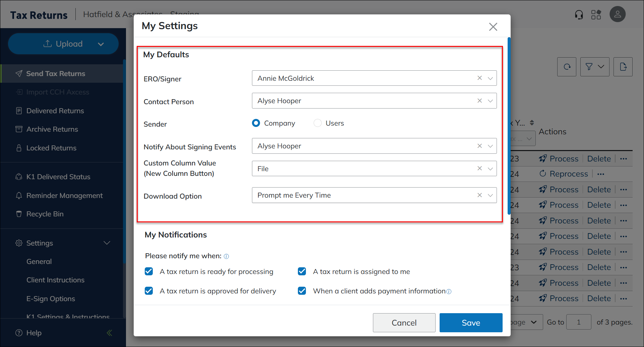The width and height of the screenshot is (644, 347).
Task: Go to Reminder Management menu item
Action: [64, 196]
